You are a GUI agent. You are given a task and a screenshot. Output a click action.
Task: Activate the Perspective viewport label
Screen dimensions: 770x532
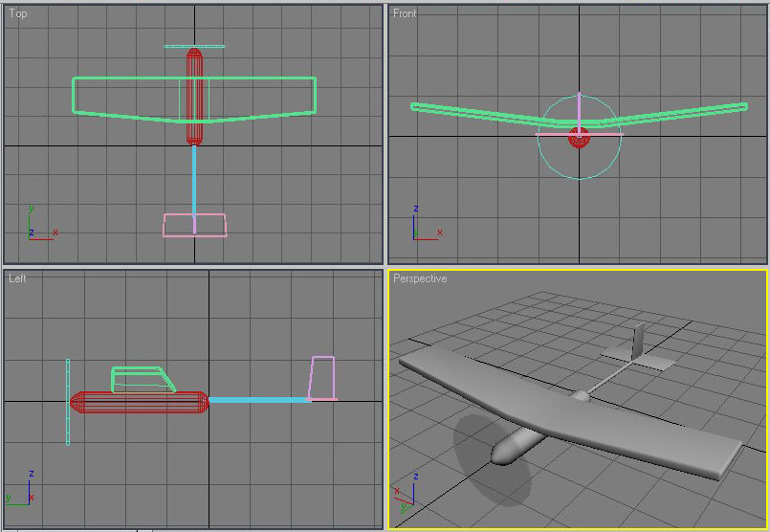pyautogui.click(x=419, y=278)
